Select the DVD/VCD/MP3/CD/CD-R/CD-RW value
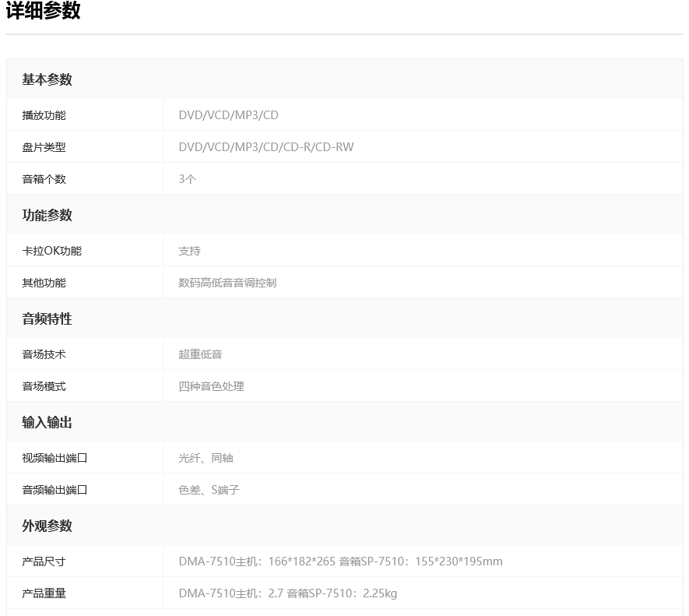Image resolution: width=689 pixels, height=616 pixels. pos(265,146)
